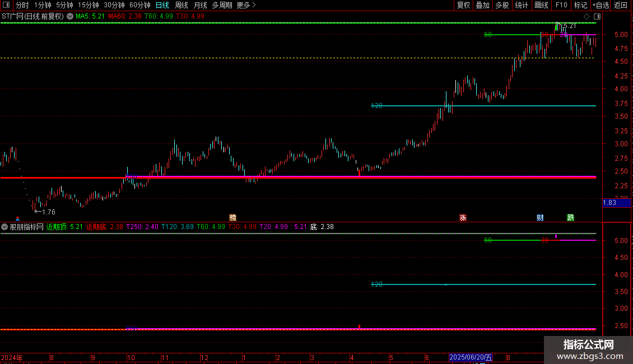Open the ST广网 main chart indicator dropdown
This screenshot has height=364, width=633.
pos(70,17)
